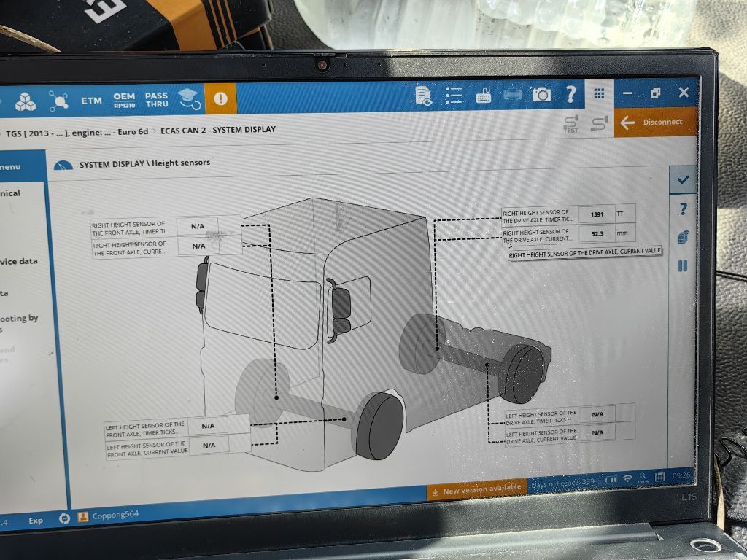The height and width of the screenshot is (560, 747).
Task: Open the apps grid menu icon
Action: (x=598, y=93)
